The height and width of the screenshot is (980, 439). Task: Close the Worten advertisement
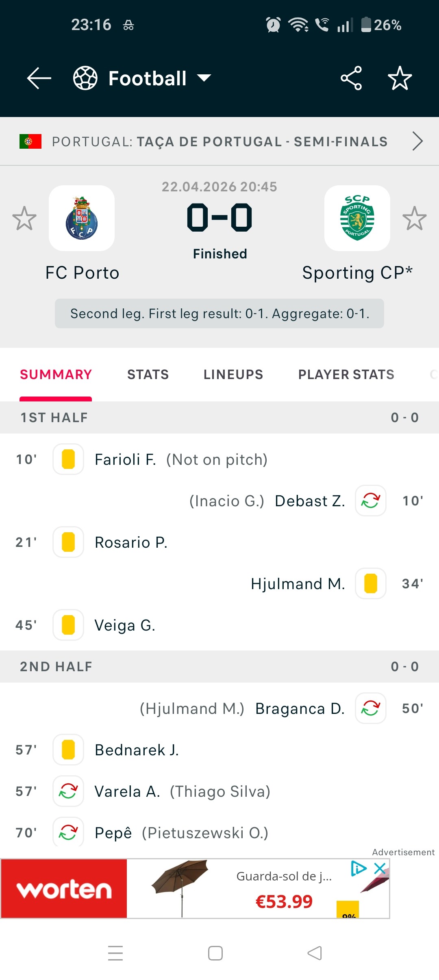380,869
